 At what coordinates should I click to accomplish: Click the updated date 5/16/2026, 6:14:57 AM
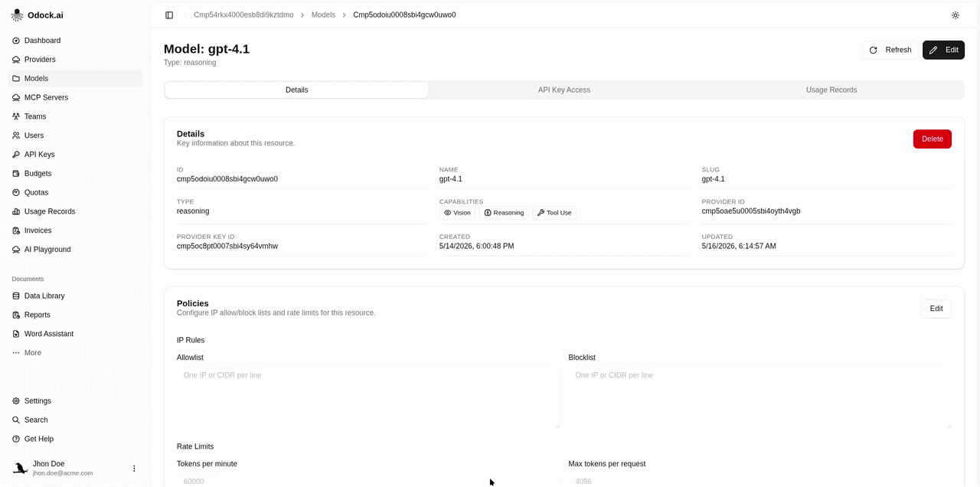point(739,247)
